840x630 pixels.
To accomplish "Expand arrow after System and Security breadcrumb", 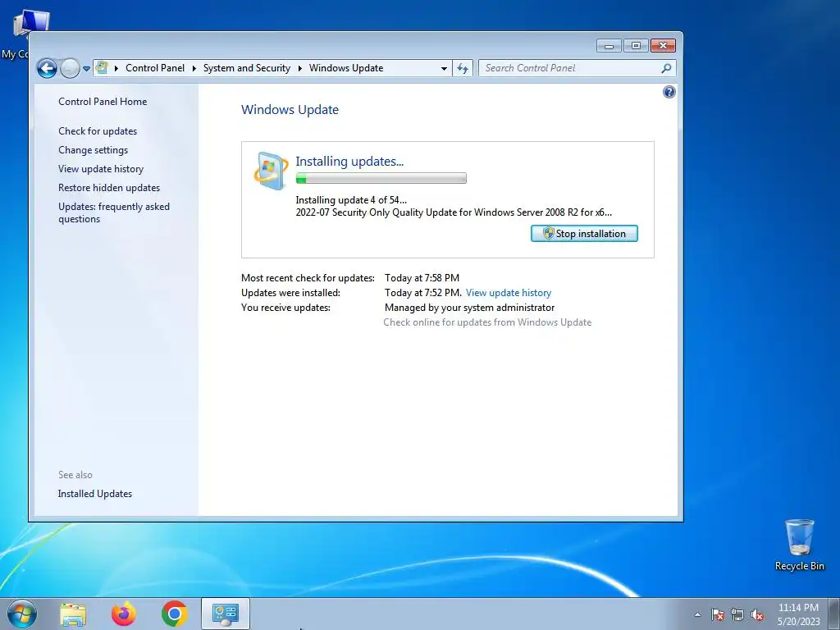I will [299, 68].
